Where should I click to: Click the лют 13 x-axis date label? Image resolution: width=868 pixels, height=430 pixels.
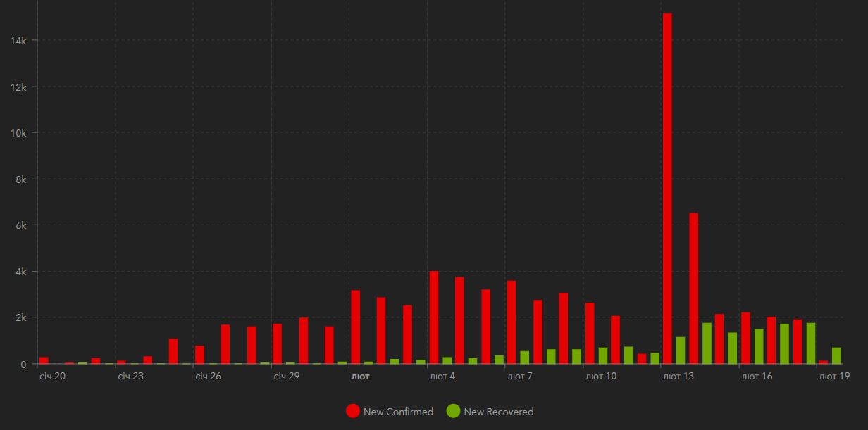(x=678, y=377)
